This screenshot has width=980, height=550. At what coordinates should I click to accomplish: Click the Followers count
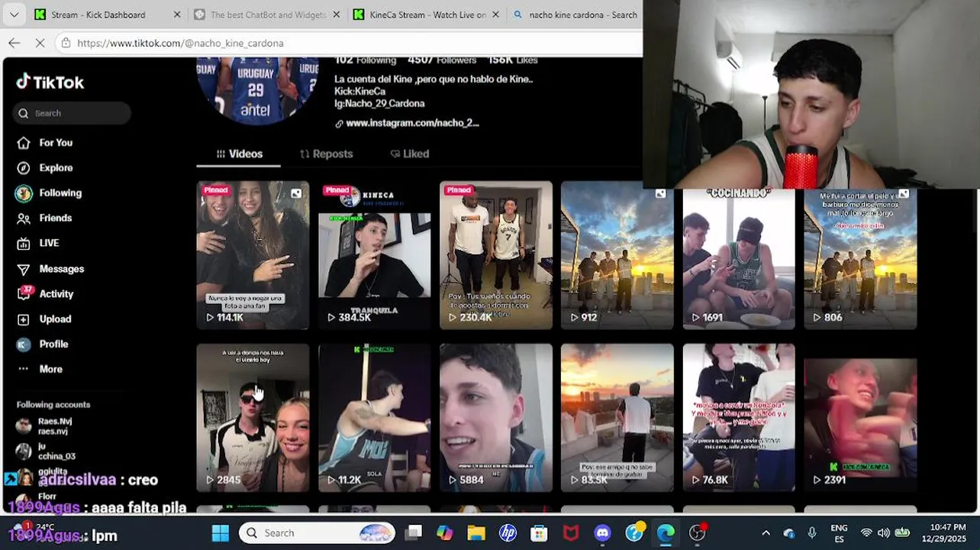[442, 60]
